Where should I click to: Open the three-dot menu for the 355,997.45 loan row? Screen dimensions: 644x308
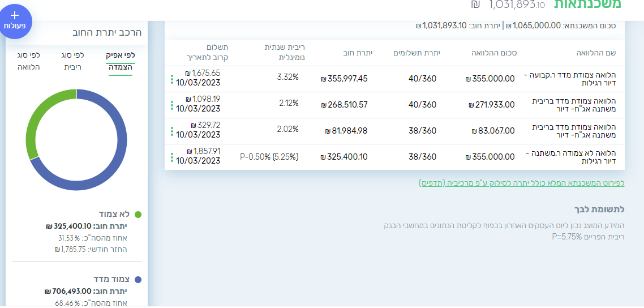point(172,79)
